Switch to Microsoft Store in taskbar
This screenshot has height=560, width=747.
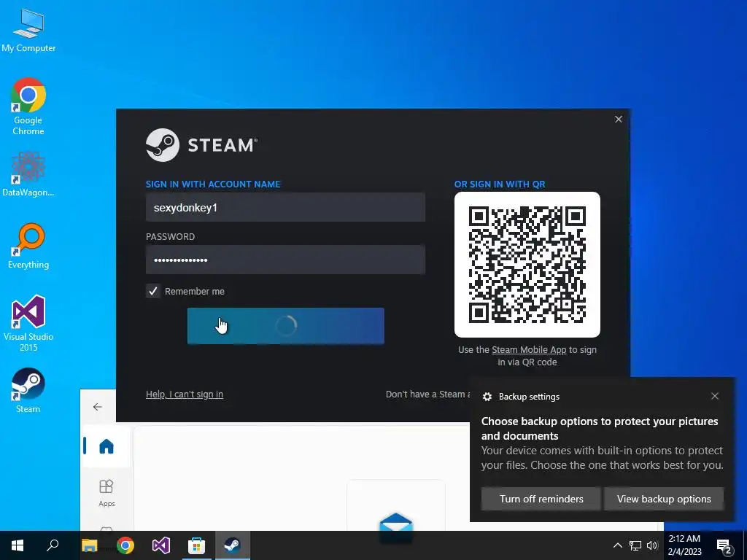[x=196, y=545]
